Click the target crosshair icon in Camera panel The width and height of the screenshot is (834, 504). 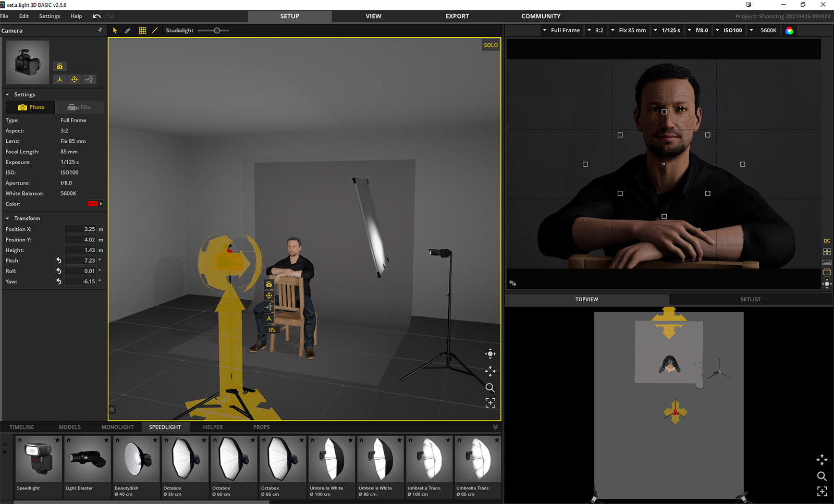coord(75,79)
